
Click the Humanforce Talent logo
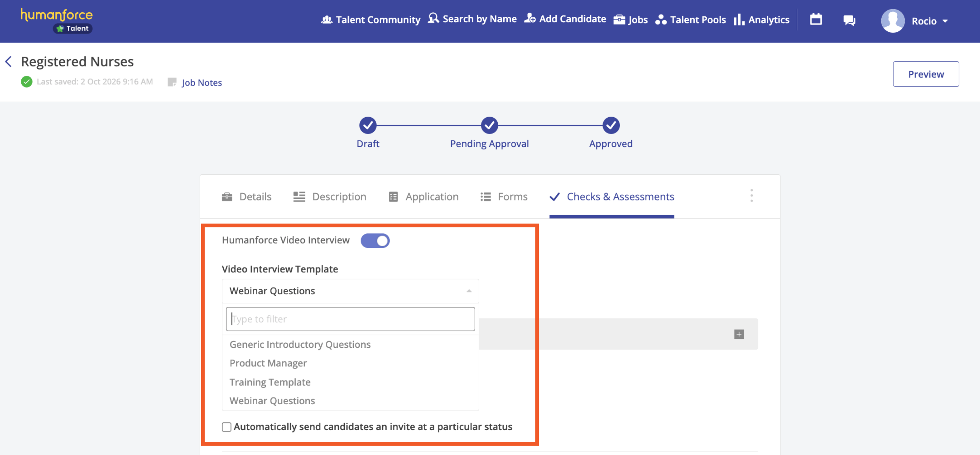56,21
